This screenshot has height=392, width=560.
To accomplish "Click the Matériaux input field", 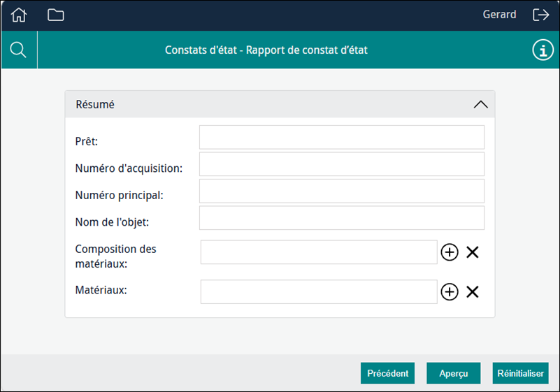I will pyautogui.click(x=319, y=291).
